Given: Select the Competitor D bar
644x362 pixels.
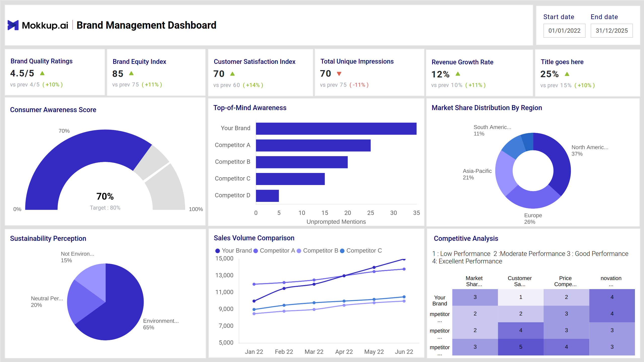Looking at the screenshot, I should [x=267, y=196].
